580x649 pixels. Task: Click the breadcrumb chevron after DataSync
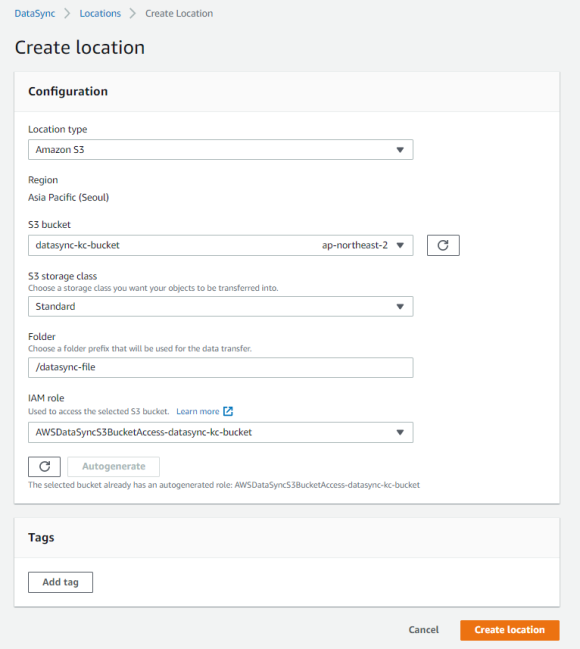[x=67, y=13]
